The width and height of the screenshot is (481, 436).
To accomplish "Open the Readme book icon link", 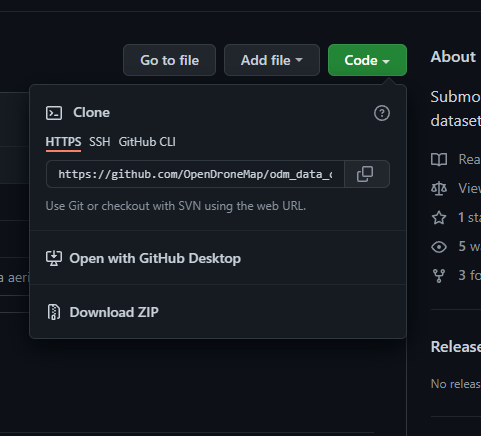I will point(439,160).
